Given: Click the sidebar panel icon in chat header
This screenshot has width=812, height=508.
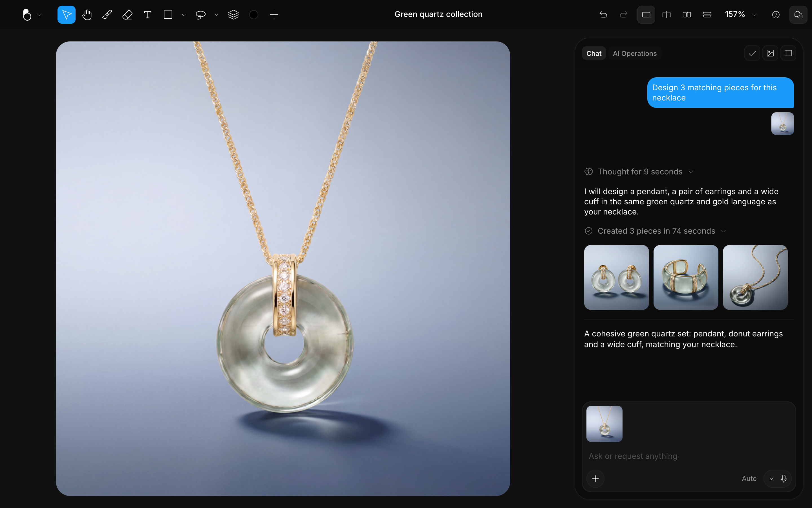Looking at the screenshot, I should [x=788, y=53].
